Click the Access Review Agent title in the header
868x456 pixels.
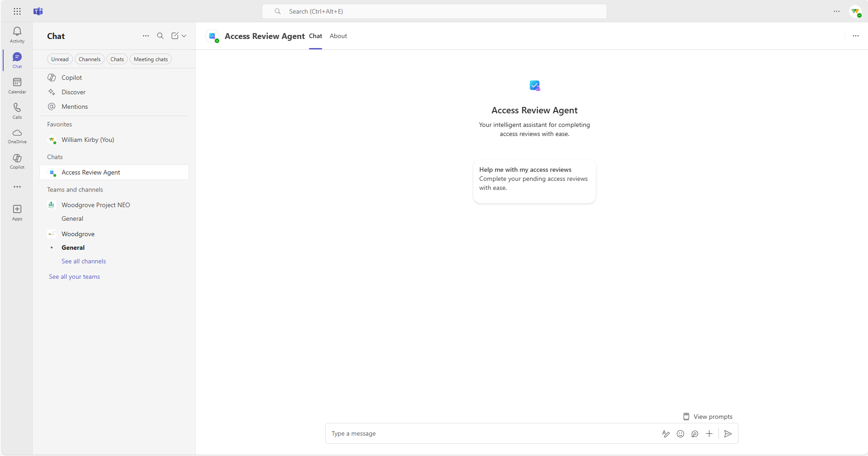click(x=265, y=36)
